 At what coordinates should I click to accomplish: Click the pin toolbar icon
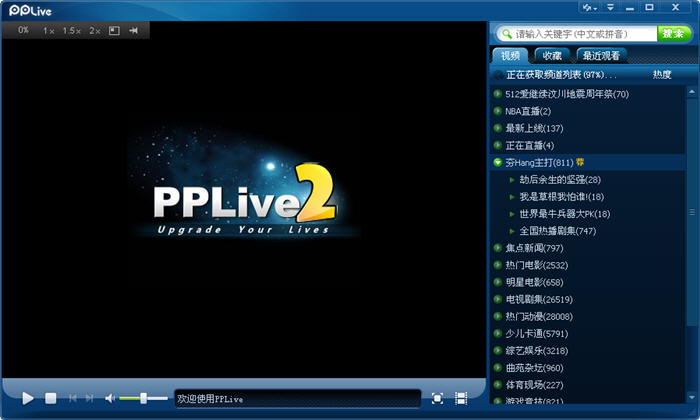click(x=133, y=30)
